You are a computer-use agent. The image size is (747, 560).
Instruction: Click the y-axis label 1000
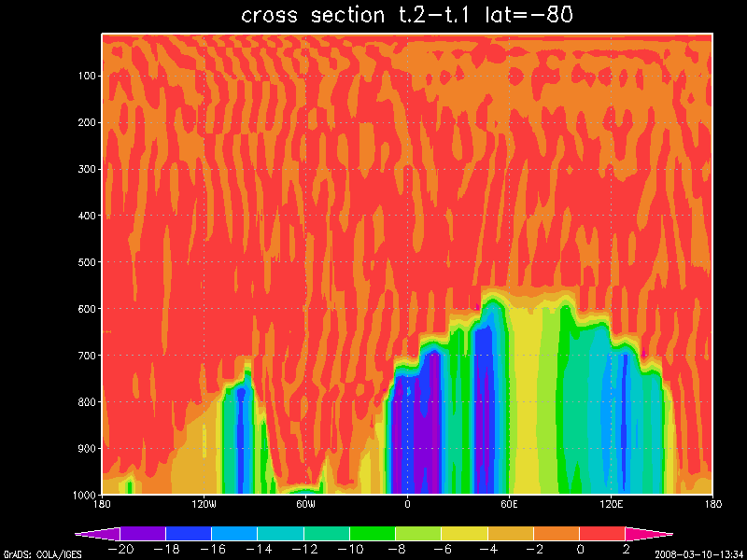(85, 495)
